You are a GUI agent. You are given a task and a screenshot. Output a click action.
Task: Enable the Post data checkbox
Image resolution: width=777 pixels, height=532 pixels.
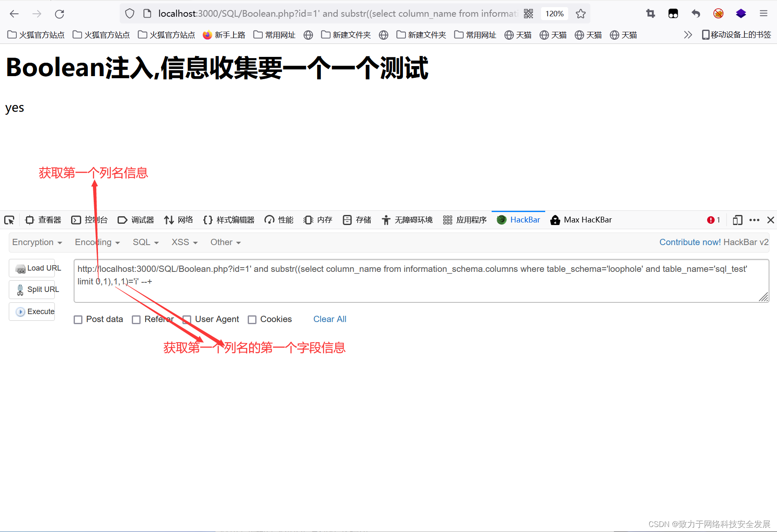coord(78,319)
